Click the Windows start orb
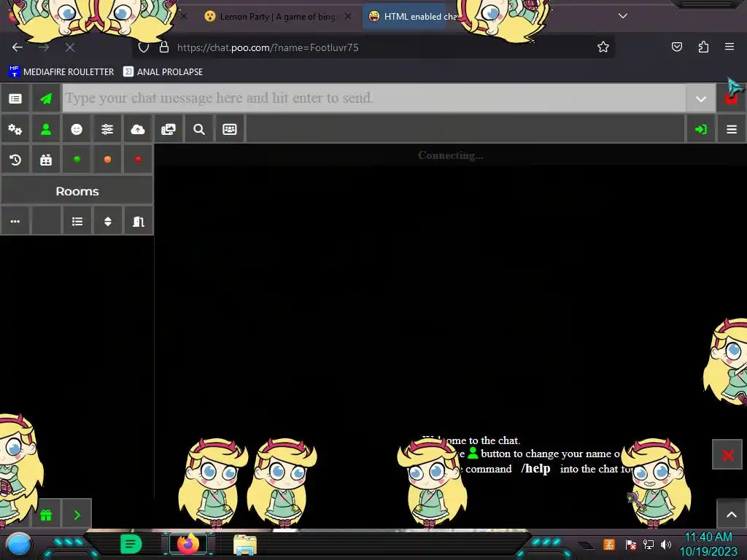 click(x=19, y=544)
